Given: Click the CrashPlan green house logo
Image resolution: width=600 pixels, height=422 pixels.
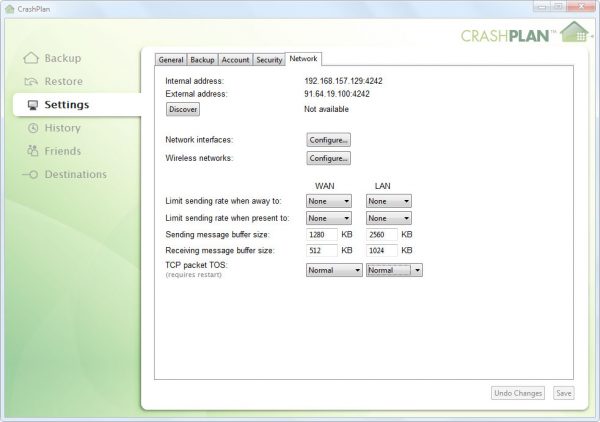Looking at the screenshot, I should (x=575, y=32).
